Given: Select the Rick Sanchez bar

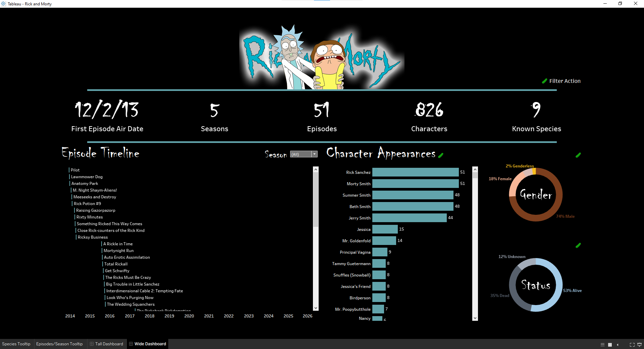Looking at the screenshot, I should 415,172.
